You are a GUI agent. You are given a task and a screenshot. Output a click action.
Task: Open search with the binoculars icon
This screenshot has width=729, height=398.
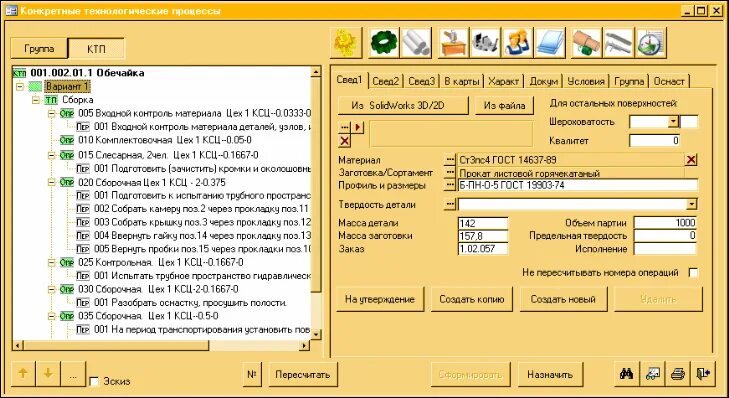click(627, 374)
